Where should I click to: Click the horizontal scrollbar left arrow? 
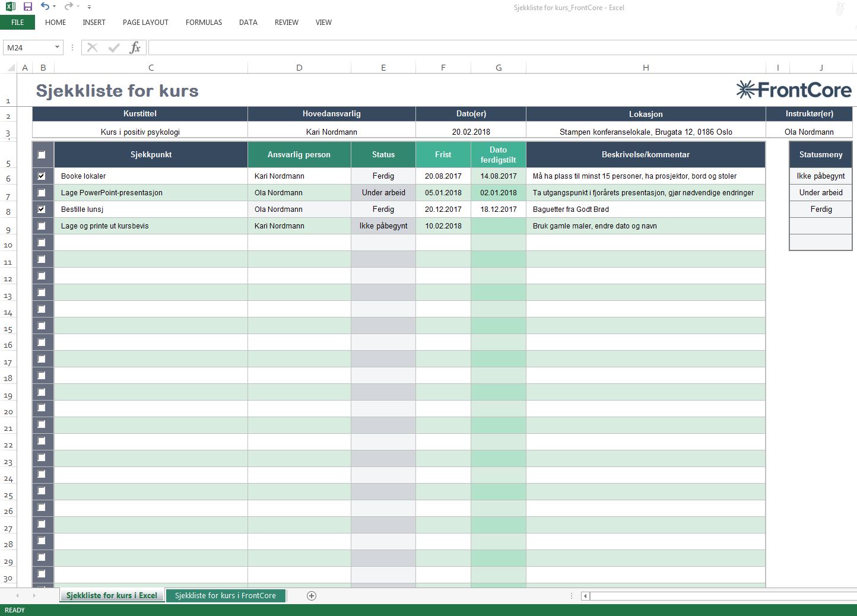pyautogui.click(x=585, y=596)
